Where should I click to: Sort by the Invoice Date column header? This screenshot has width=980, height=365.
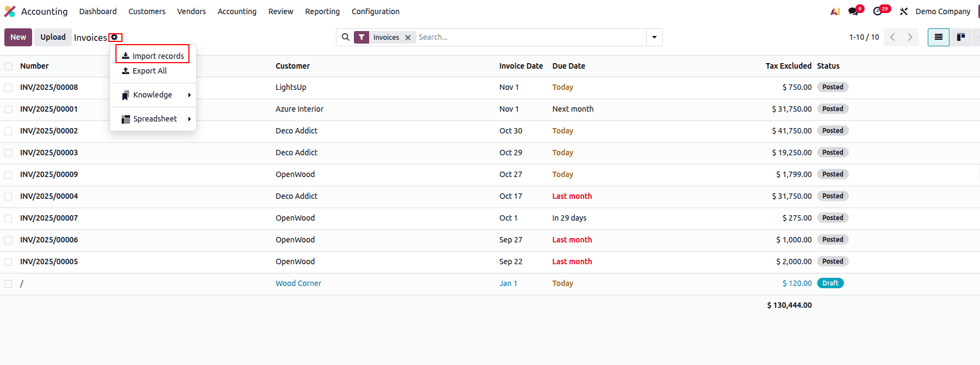pyautogui.click(x=521, y=66)
